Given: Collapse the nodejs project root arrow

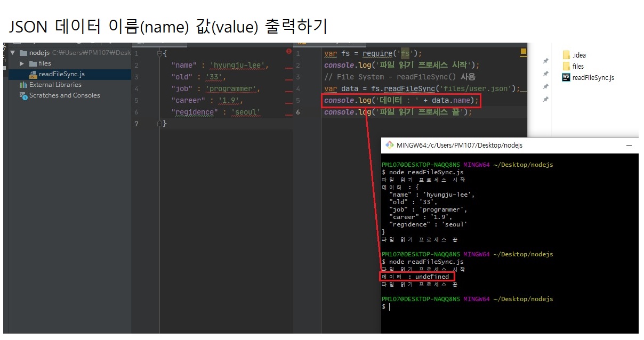Looking at the screenshot, I should pyautogui.click(x=13, y=53).
